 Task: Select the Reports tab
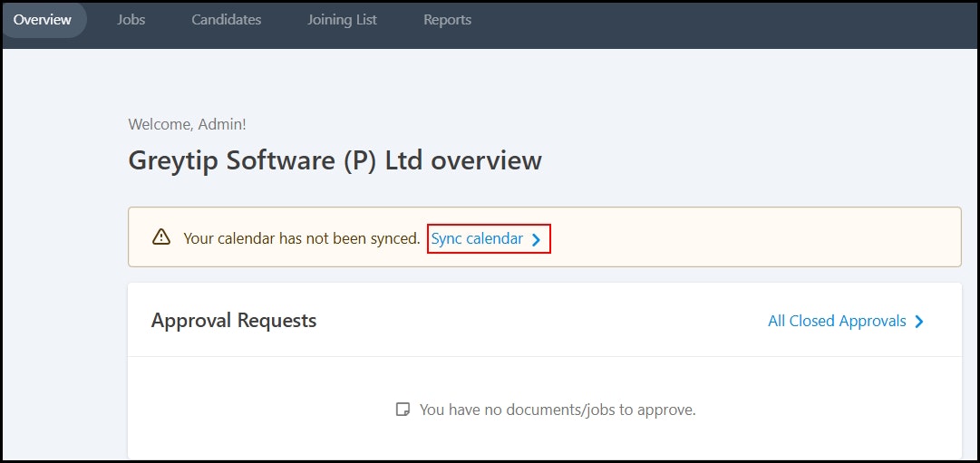(x=448, y=19)
